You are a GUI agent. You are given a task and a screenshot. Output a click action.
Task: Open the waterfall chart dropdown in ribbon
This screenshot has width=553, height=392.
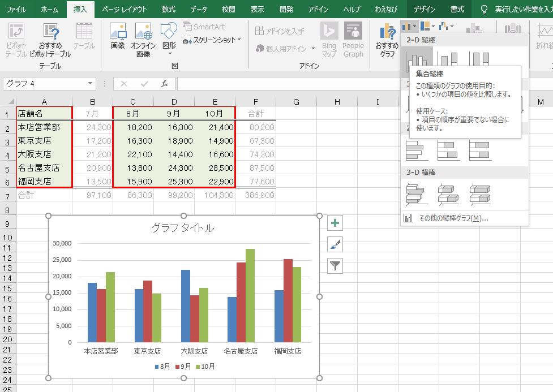pos(446,27)
